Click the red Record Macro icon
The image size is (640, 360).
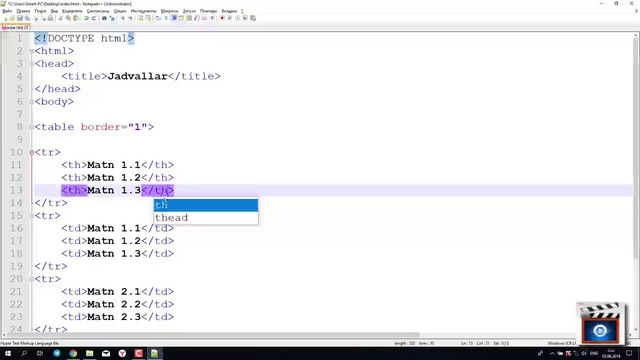coord(222,18)
